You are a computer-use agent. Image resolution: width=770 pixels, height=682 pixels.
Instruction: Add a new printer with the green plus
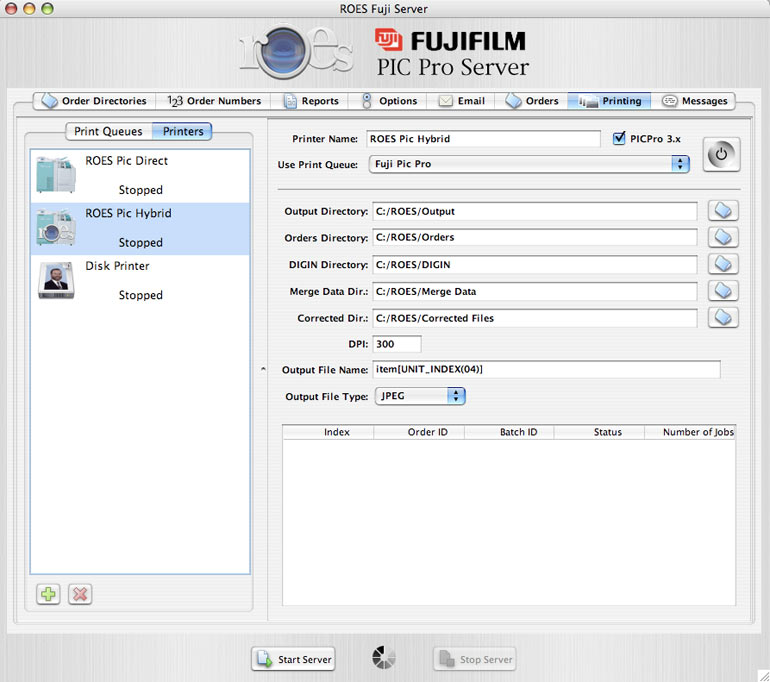(48, 594)
